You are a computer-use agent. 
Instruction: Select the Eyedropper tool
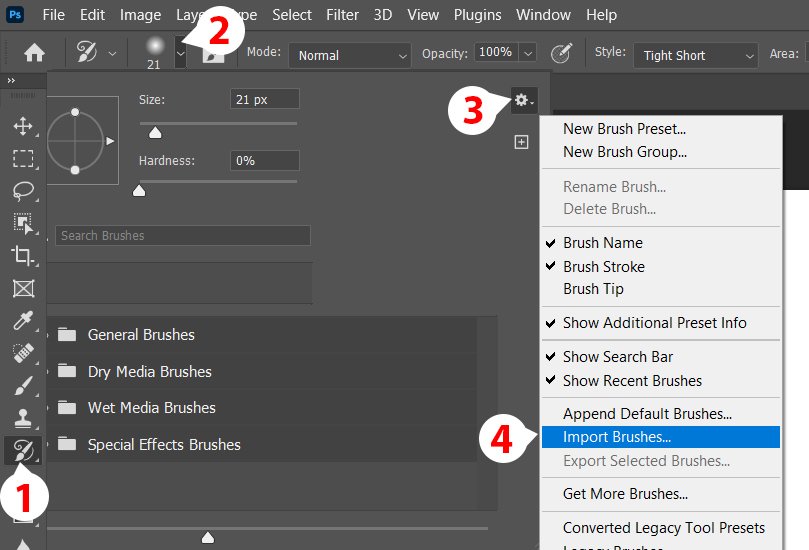pyautogui.click(x=23, y=320)
